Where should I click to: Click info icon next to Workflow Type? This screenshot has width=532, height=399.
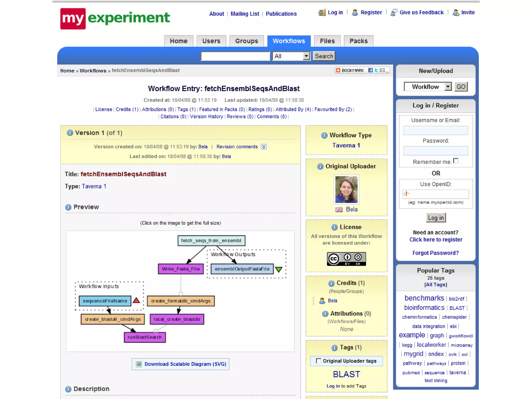tap(324, 135)
